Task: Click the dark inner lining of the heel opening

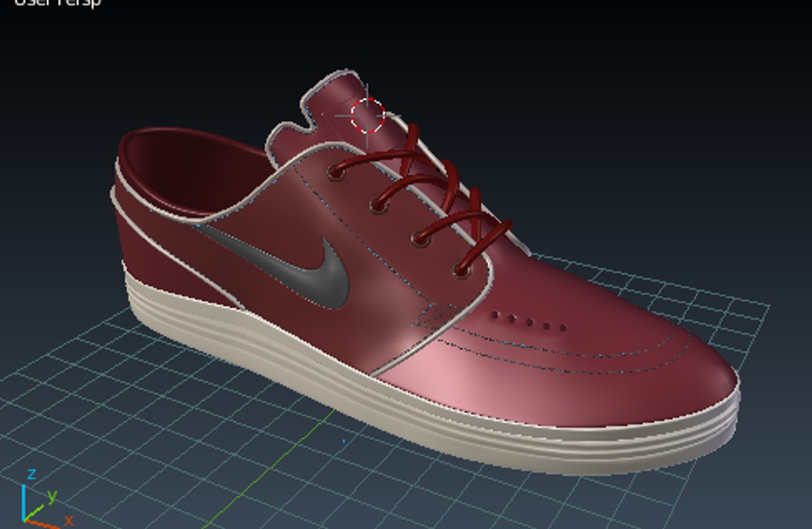Action: (x=196, y=171)
